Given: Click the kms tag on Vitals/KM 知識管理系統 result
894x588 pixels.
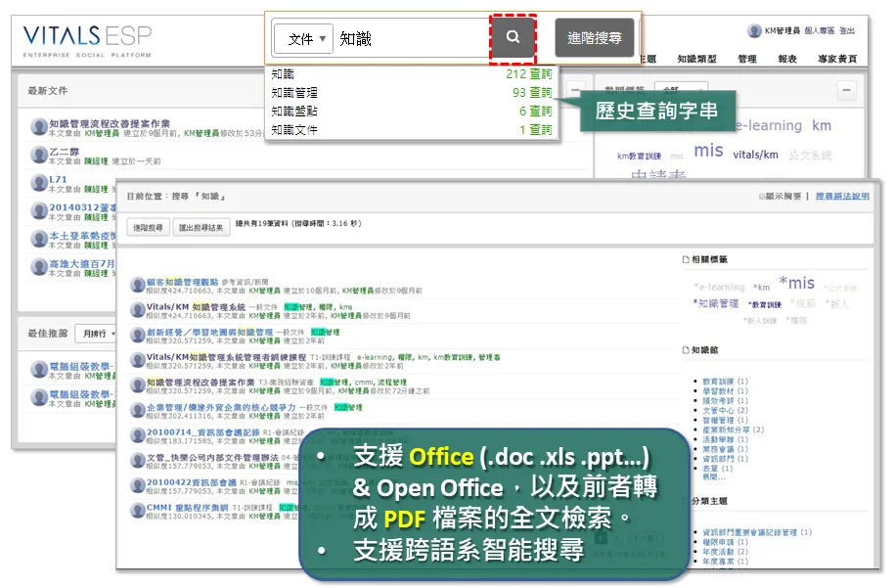Looking at the screenshot, I should pyautogui.click(x=345, y=307).
